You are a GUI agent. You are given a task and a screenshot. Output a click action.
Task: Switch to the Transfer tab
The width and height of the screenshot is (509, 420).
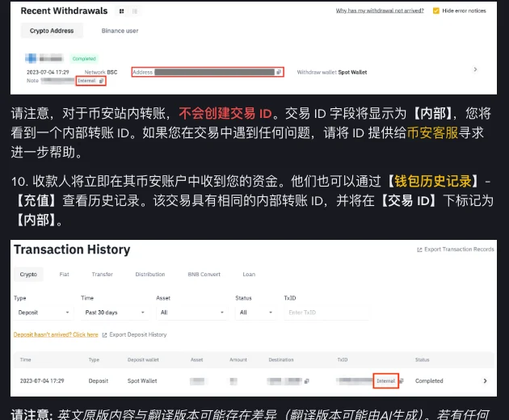(x=103, y=275)
